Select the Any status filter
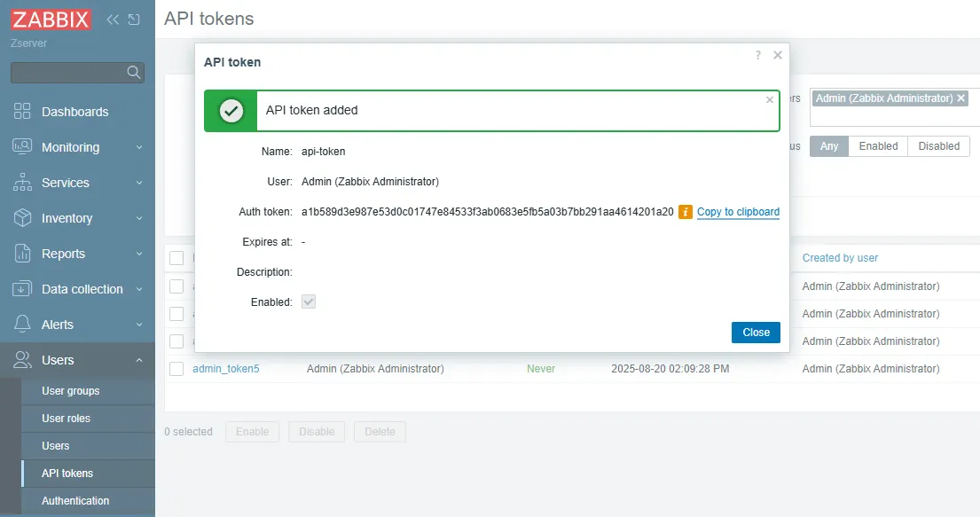 tap(828, 146)
